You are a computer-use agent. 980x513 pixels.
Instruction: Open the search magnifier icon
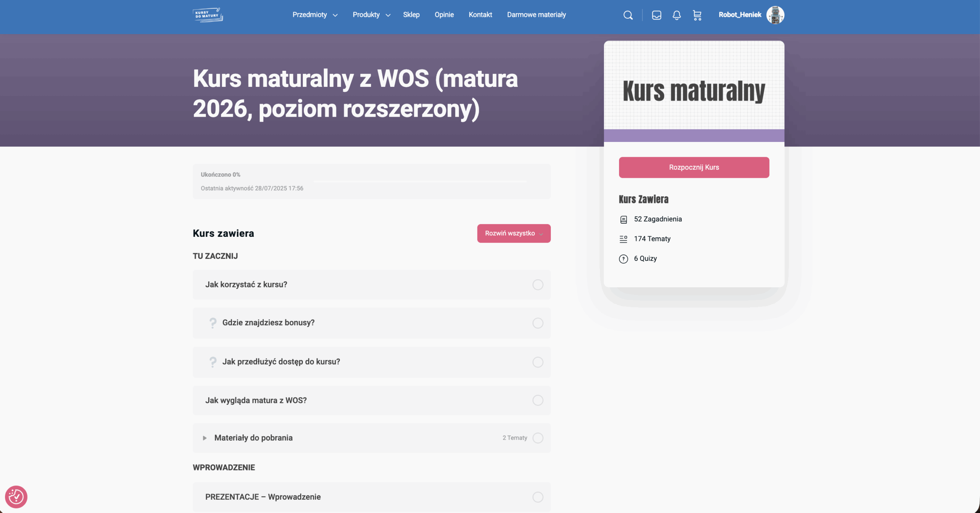click(628, 15)
